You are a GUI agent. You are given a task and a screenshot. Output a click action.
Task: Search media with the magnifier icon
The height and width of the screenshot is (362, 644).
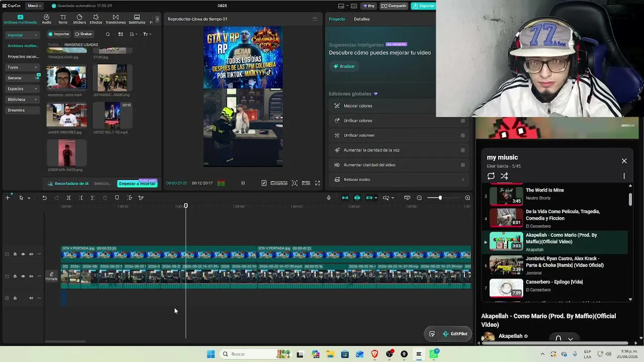(108, 34)
